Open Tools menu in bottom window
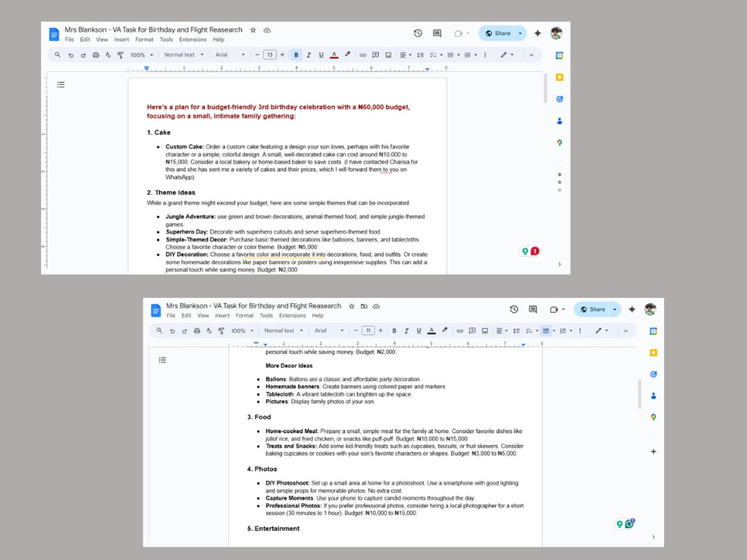Image resolution: width=747 pixels, height=560 pixels. coord(266,315)
